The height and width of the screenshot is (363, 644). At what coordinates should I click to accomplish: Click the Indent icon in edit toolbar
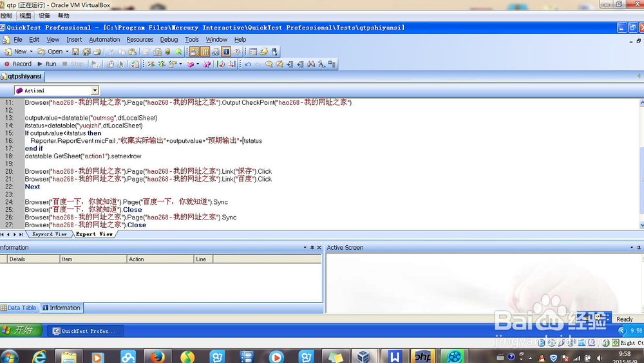click(x=290, y=64)
